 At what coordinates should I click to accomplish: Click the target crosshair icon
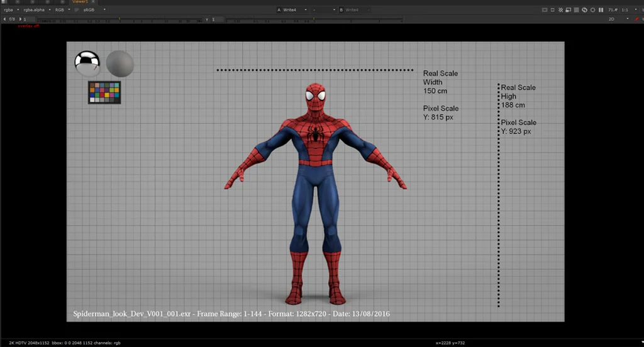[x=592, y=10]
